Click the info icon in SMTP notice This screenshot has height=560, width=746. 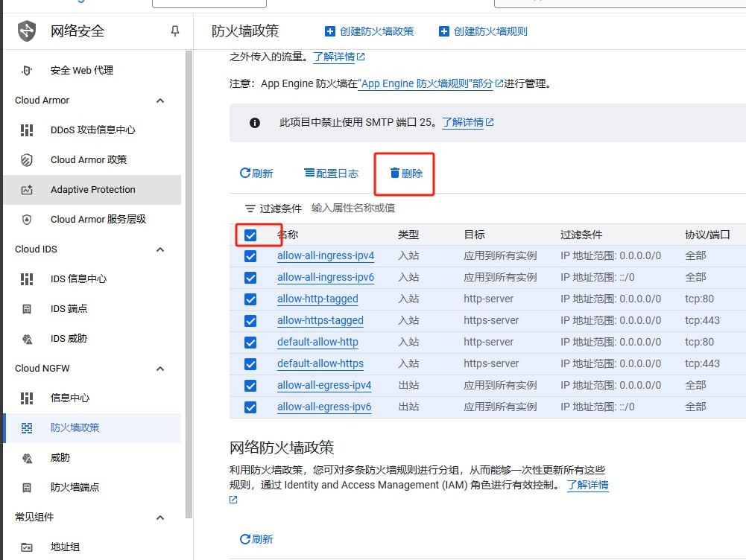(x=255, y=122)
